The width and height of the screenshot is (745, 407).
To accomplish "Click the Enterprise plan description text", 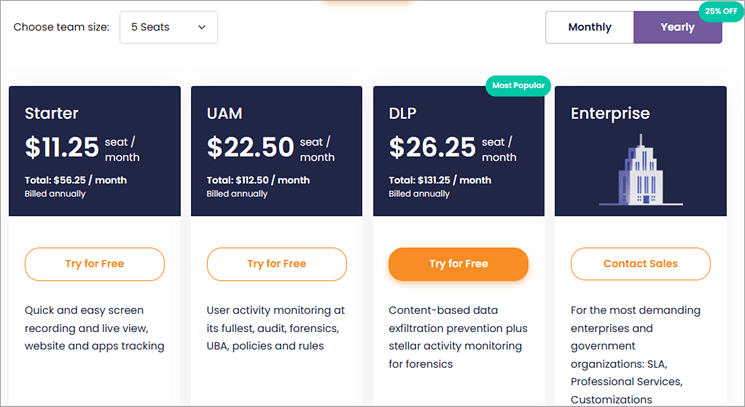I will (x=636, y=354).
